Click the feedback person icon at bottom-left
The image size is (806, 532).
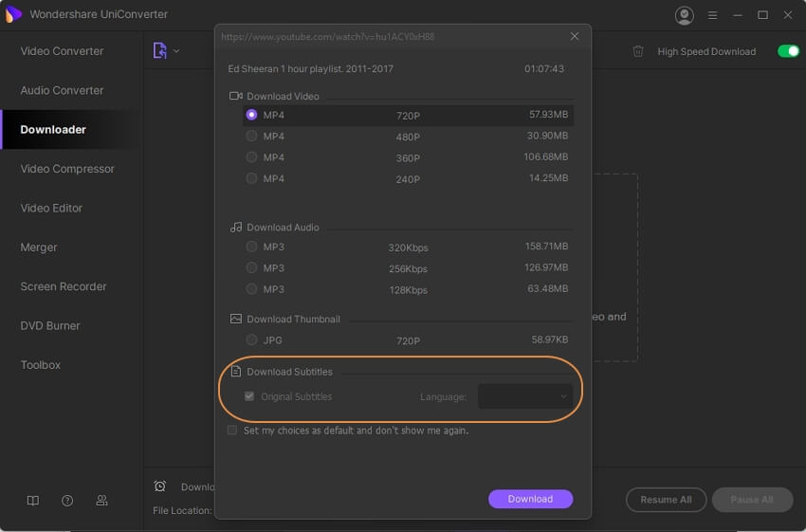(x=101, y=500)
